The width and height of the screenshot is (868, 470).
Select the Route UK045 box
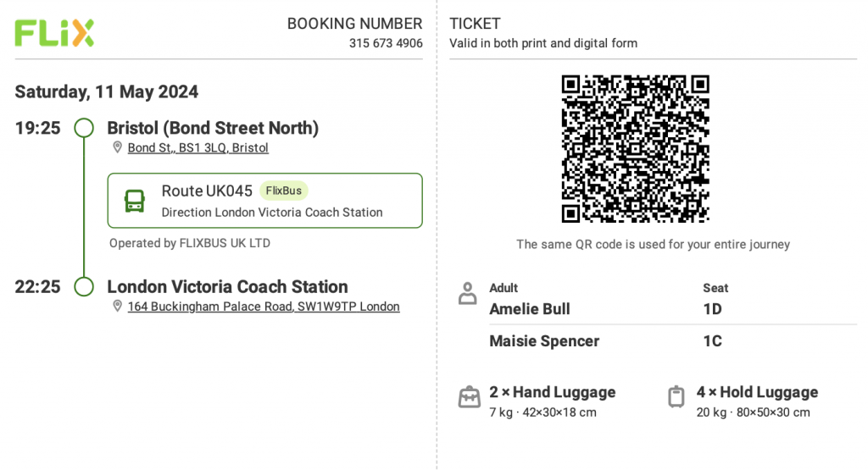(x=264, y=201)
